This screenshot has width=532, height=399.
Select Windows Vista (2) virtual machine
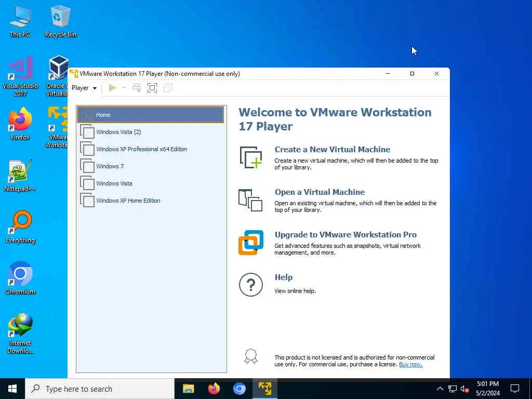pos(150,132)
